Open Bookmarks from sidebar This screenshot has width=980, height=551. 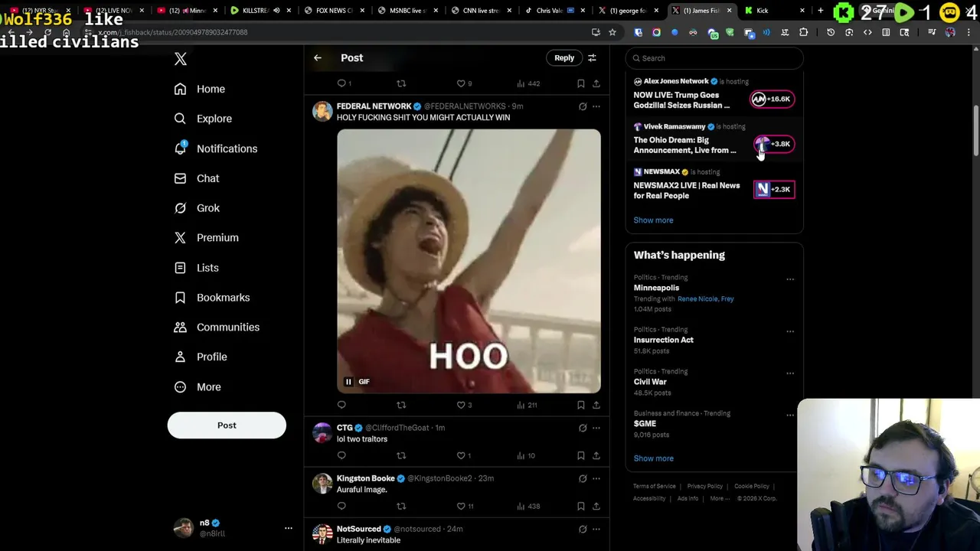pyautogui.click(x=212, y=298)
